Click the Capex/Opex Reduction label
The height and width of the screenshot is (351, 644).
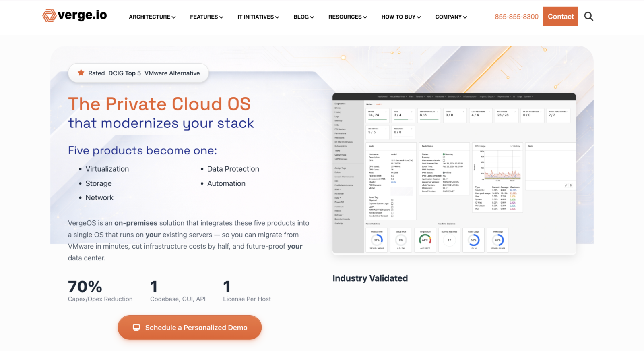(100, 299)
